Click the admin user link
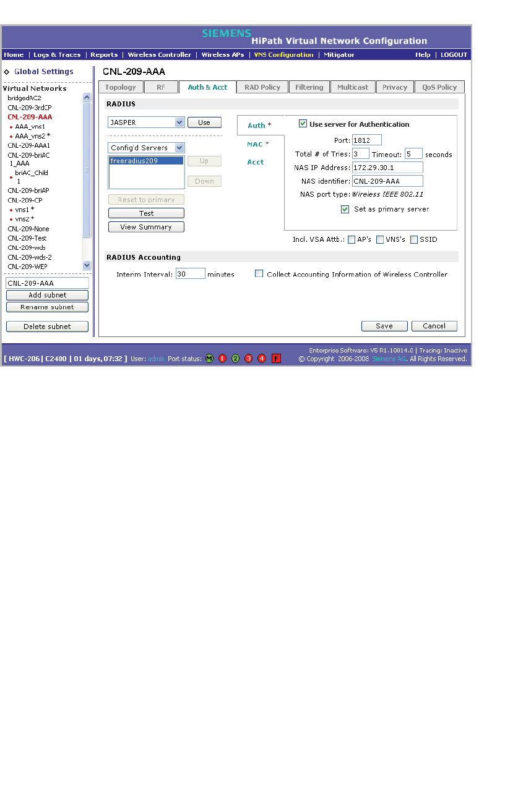The height and width of the screenshot is (812, 505). (156, 359)
